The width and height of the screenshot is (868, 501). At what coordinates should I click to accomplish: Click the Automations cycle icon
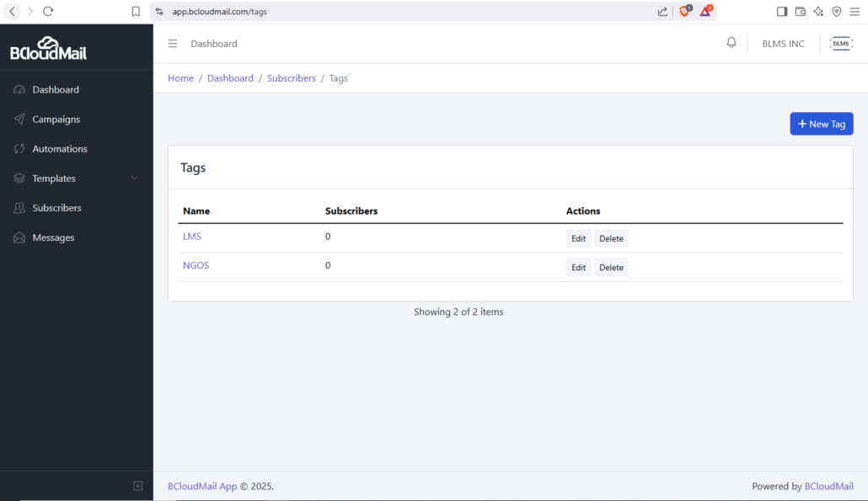pyautogui.click(x=19, y=149)
